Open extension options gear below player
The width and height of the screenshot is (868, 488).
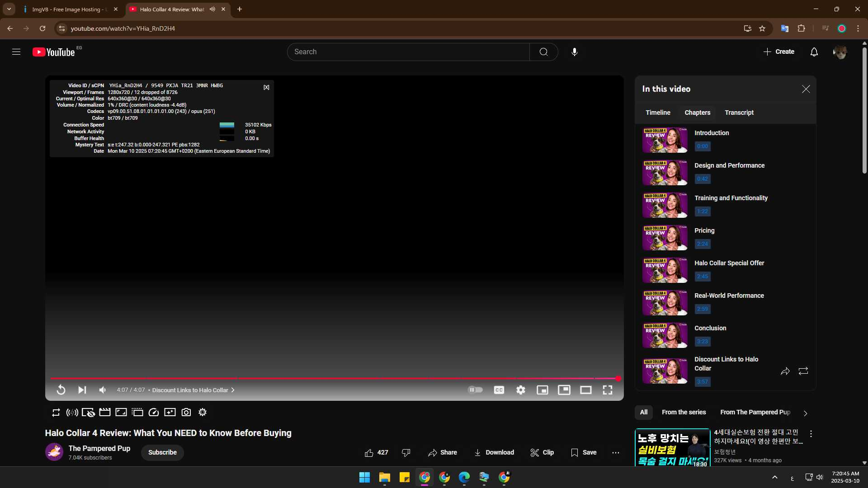[x=203, y=412]
